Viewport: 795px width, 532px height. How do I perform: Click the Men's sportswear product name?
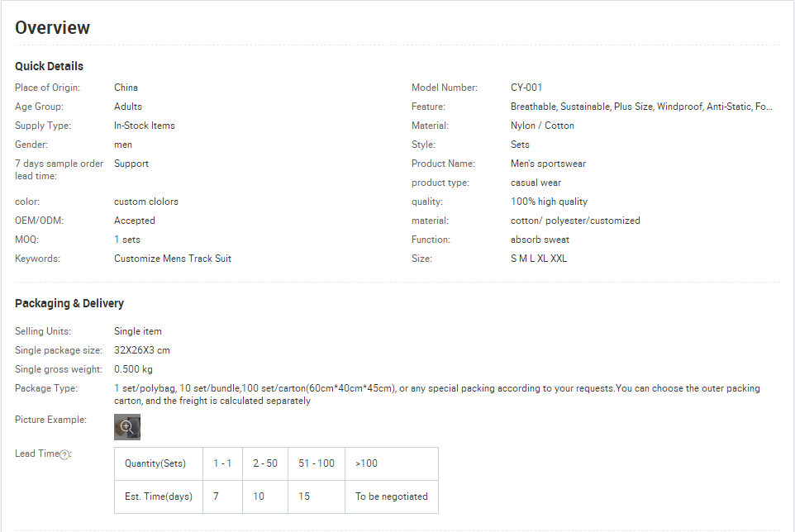548,164
